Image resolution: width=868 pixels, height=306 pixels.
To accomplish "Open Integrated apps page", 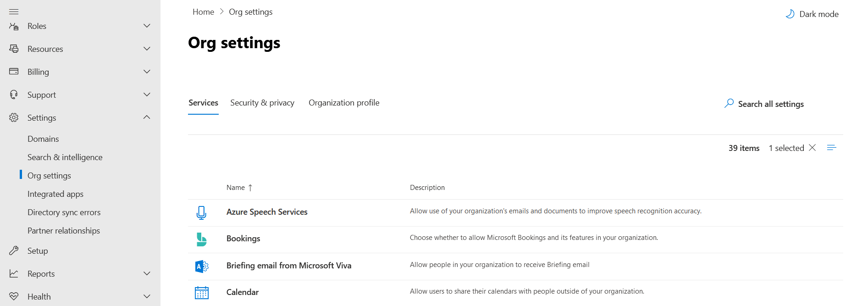I will point(55,194).
